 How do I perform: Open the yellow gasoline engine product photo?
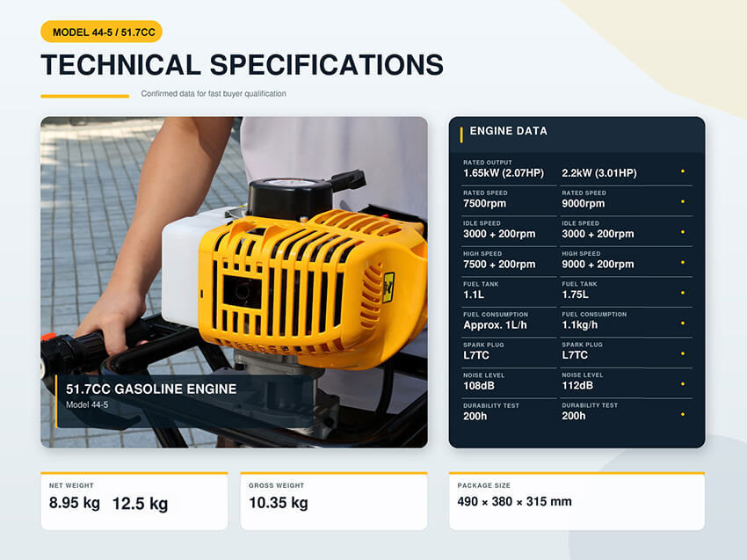tap(234, 282)
